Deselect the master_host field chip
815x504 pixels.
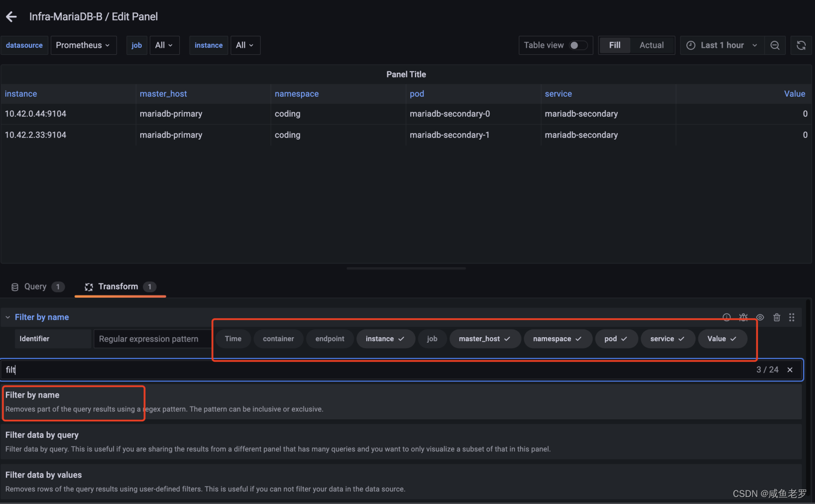(x=485, y=339)
